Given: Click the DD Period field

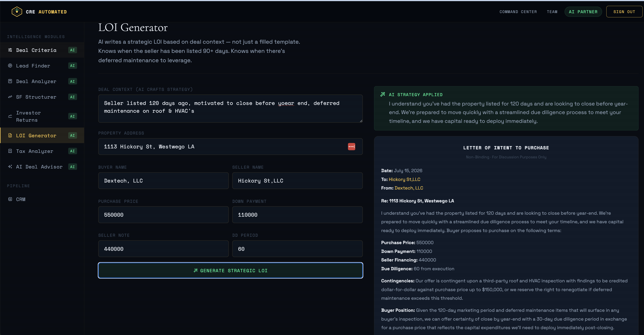Looking at the screenshot, I should 297,249.
